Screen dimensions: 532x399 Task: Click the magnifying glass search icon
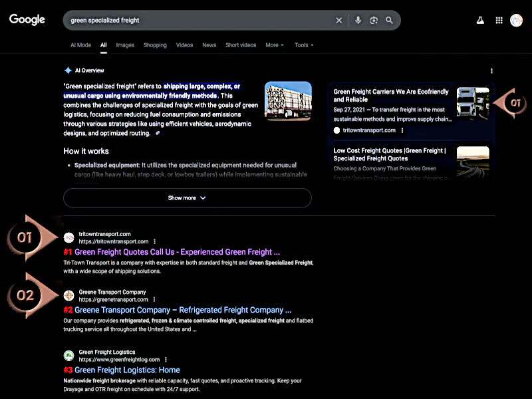[389, 21]
